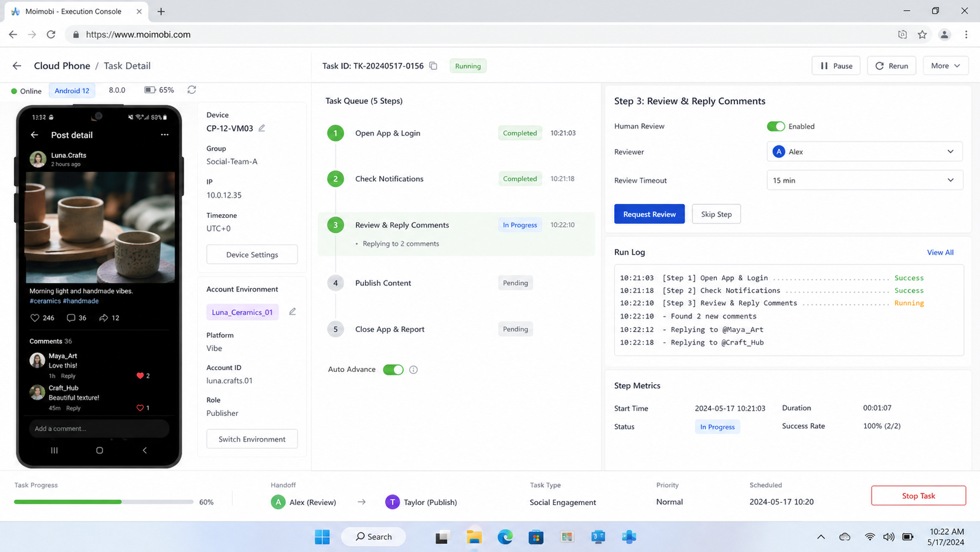Tap phone recent apps navigation button

[55, 451]
